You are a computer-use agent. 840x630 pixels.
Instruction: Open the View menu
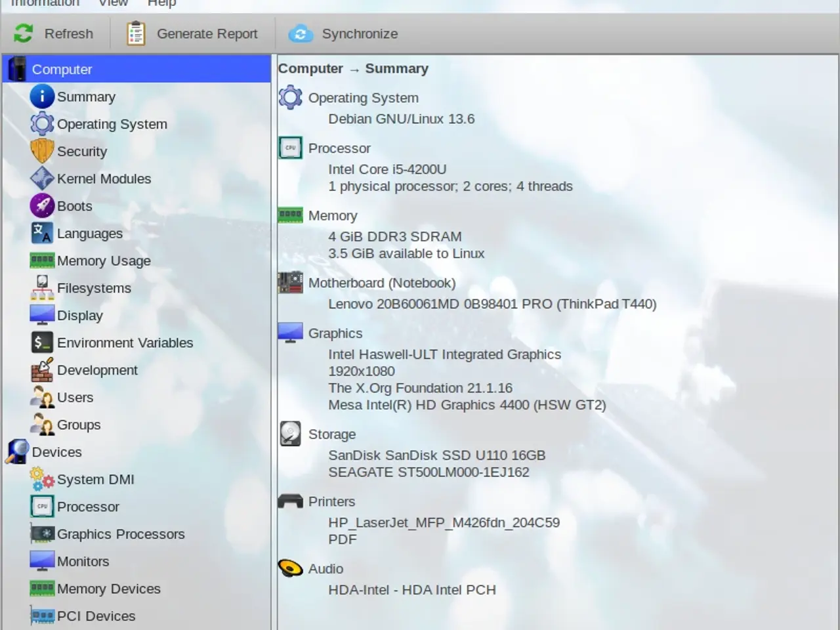pyautogui.click(x=113, y=3)
